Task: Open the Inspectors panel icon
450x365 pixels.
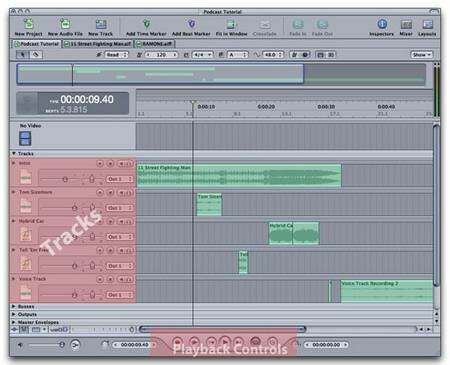Action: click(x=382, y=24)
